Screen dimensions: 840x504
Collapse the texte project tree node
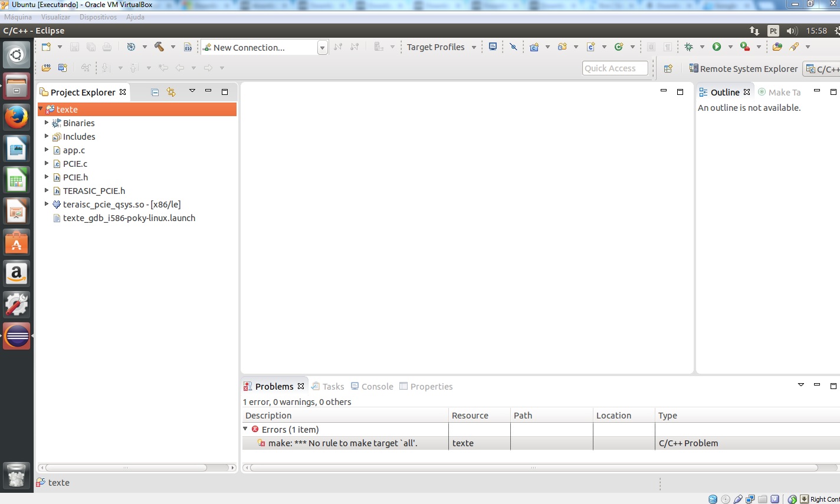[41, 109]
